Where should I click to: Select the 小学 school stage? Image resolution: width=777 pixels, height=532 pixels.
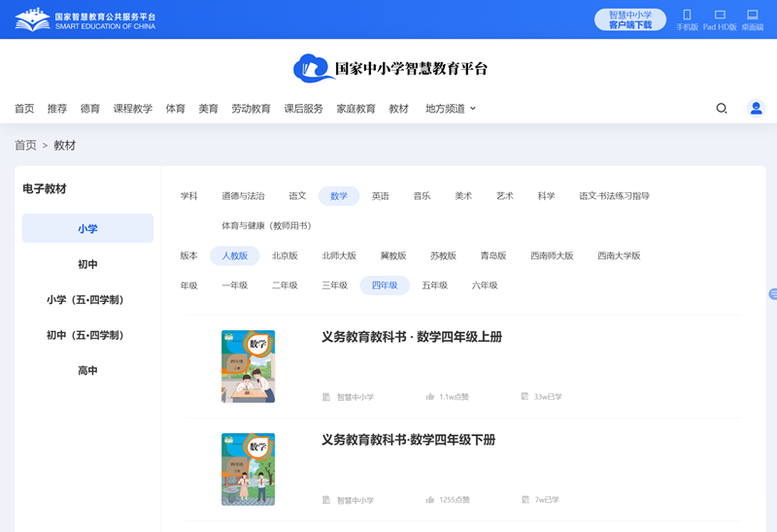point(87,228)
